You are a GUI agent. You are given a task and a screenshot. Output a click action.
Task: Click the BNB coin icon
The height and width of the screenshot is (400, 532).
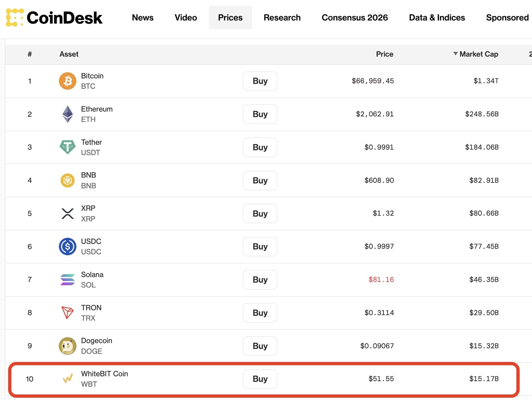(67, 180)
